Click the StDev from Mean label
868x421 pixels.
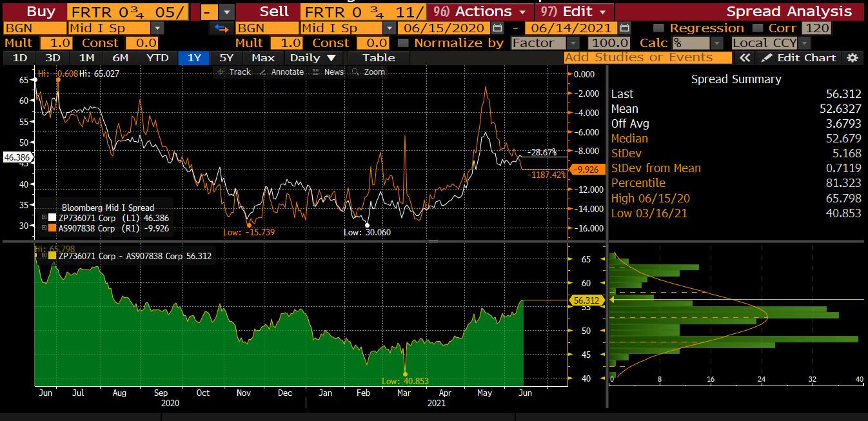click(656, 168)
